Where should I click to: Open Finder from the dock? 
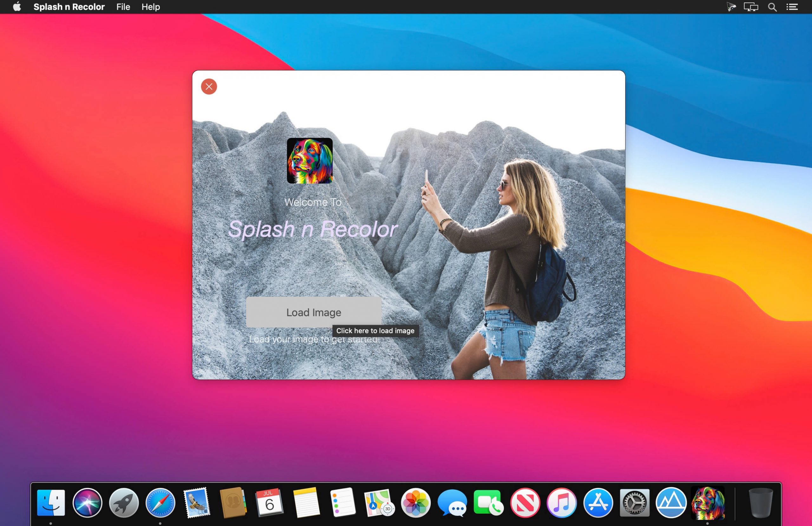pyautogui.click(x=51, y=503)
